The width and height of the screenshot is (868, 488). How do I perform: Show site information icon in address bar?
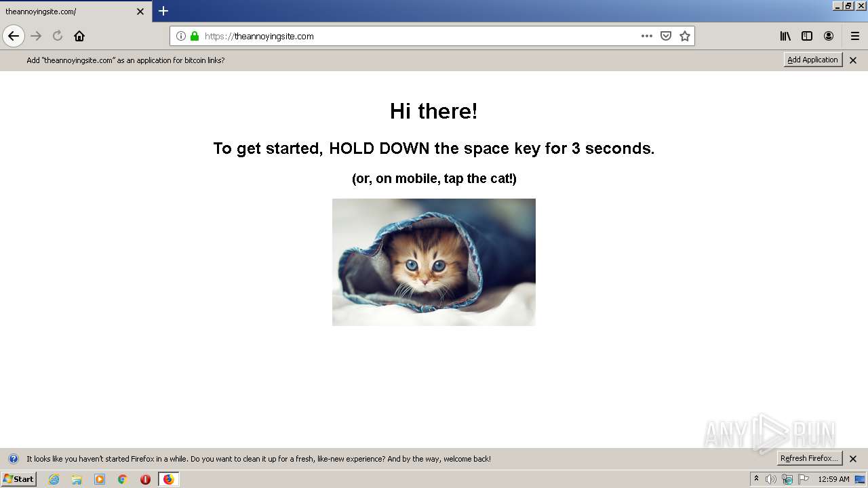[x=181, y=36]
